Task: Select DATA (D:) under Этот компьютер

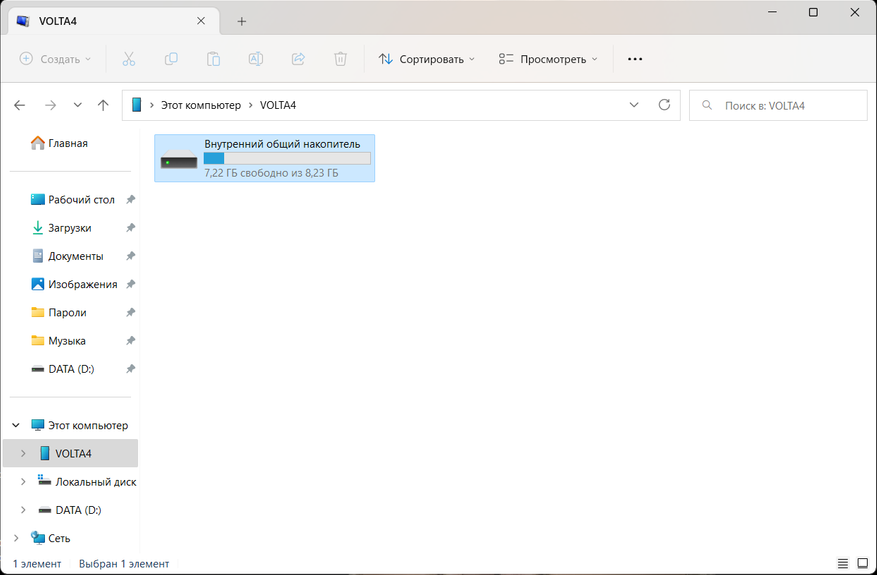Action: point(70,510)
